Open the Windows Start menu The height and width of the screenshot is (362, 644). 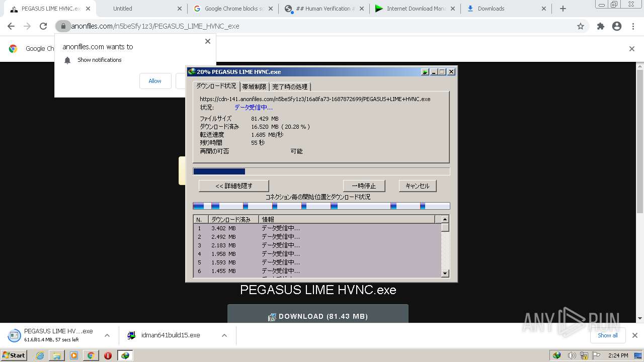14,355
